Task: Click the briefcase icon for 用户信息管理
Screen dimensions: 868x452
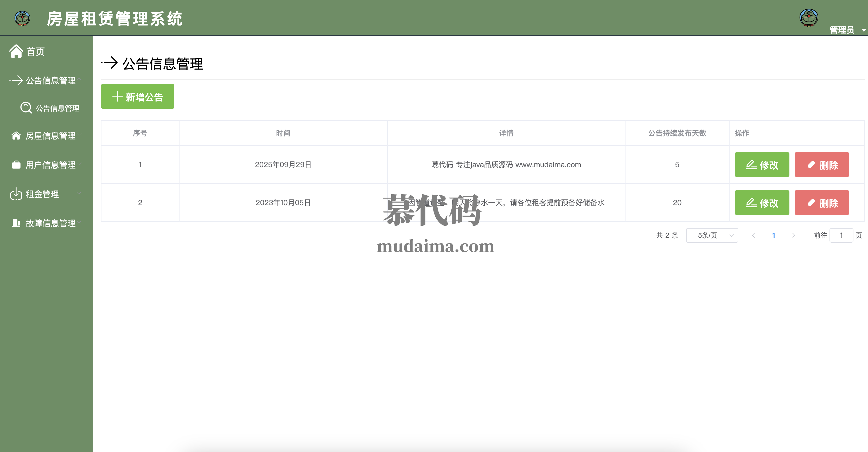Action: coord(16,165)
